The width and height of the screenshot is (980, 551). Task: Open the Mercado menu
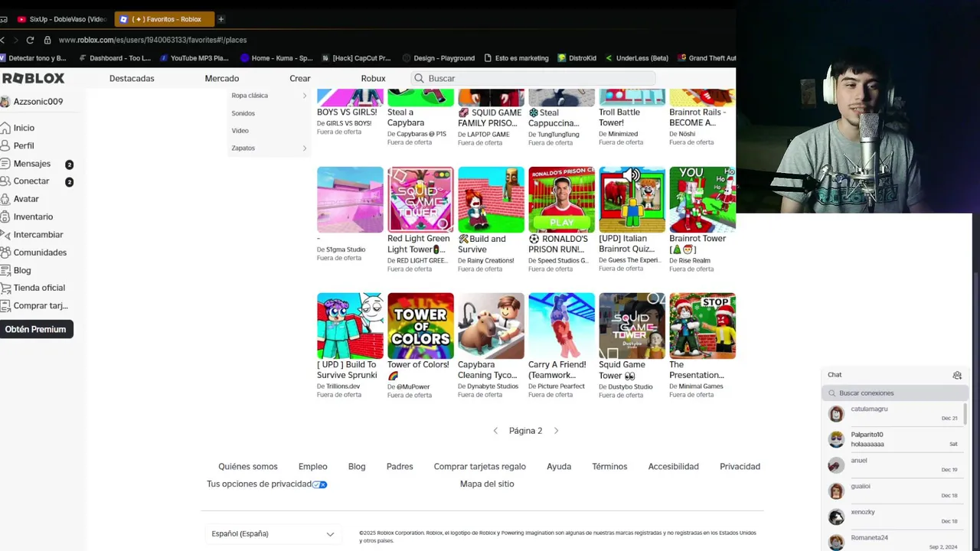[222, 78]
